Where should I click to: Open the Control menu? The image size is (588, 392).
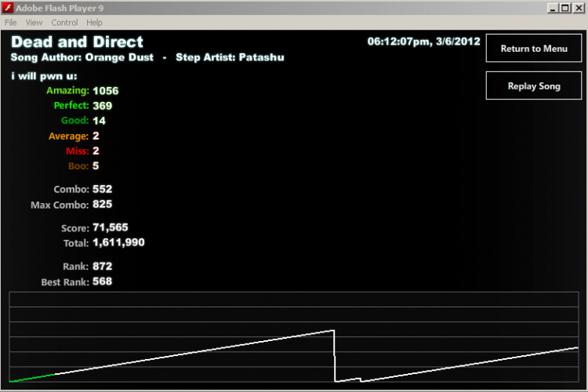click(64, 23)
